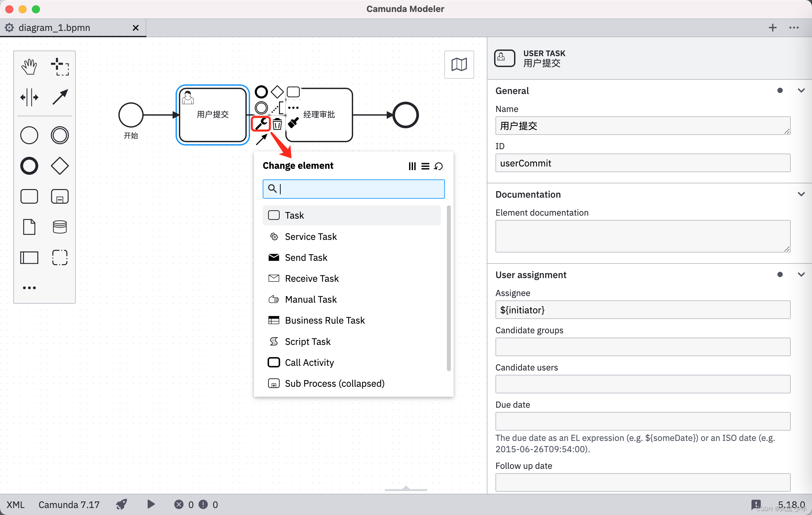This screenshot has width=812, height=515.
Task: Choose Script Task from the list
Action: tap(351, 342)
